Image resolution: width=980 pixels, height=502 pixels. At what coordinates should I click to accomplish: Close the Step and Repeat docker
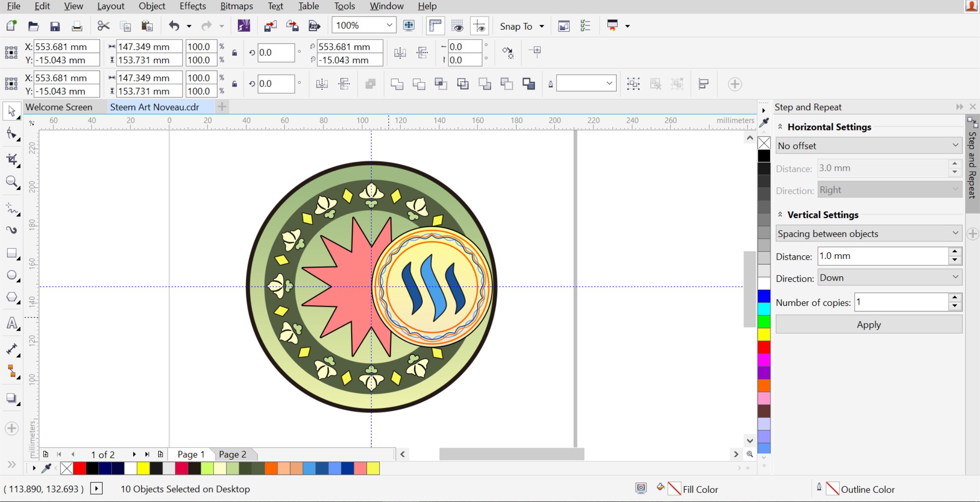(x=973, y=107)
